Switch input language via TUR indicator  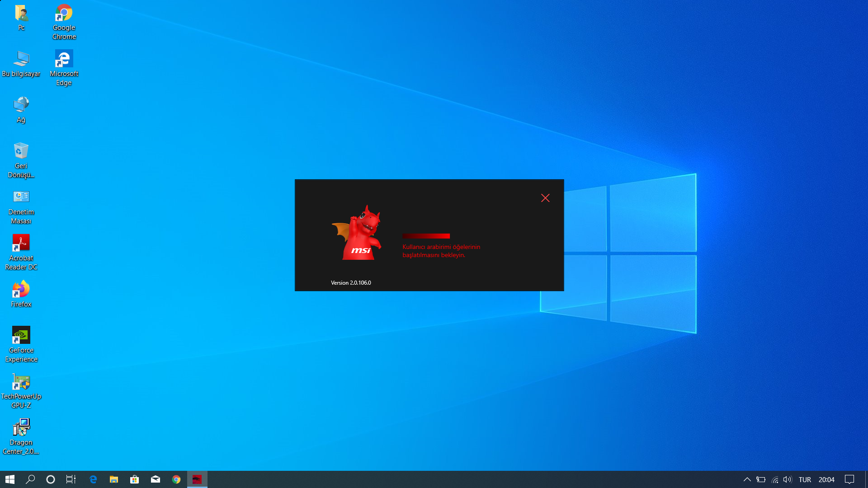tap(805, 479)
